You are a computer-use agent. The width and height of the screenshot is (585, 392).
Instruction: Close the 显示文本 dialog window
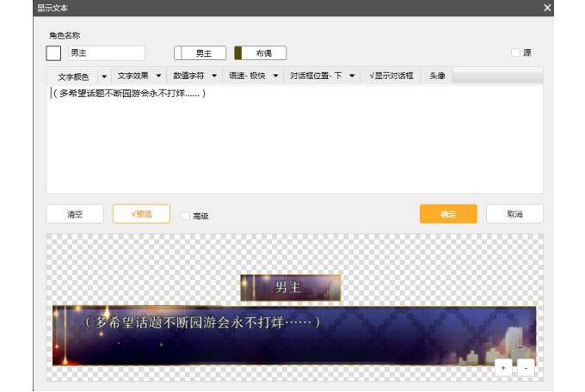(x=547, y=8)
